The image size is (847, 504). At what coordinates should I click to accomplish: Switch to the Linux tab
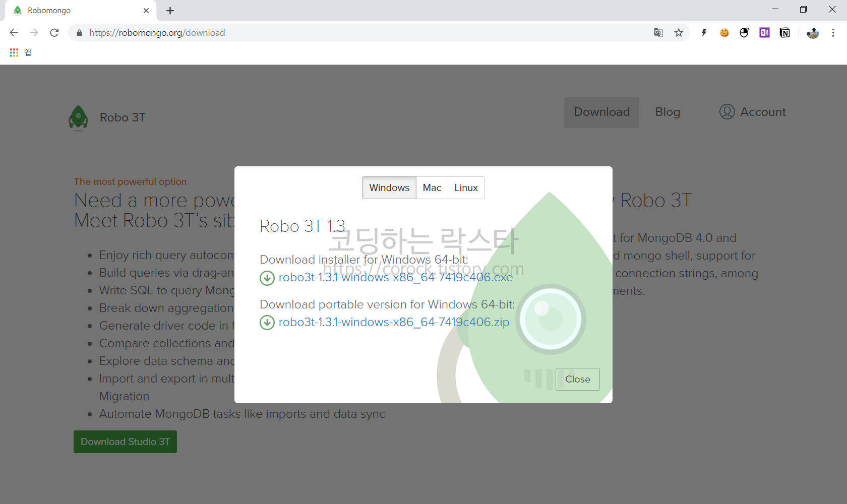[x=466, y=187]
